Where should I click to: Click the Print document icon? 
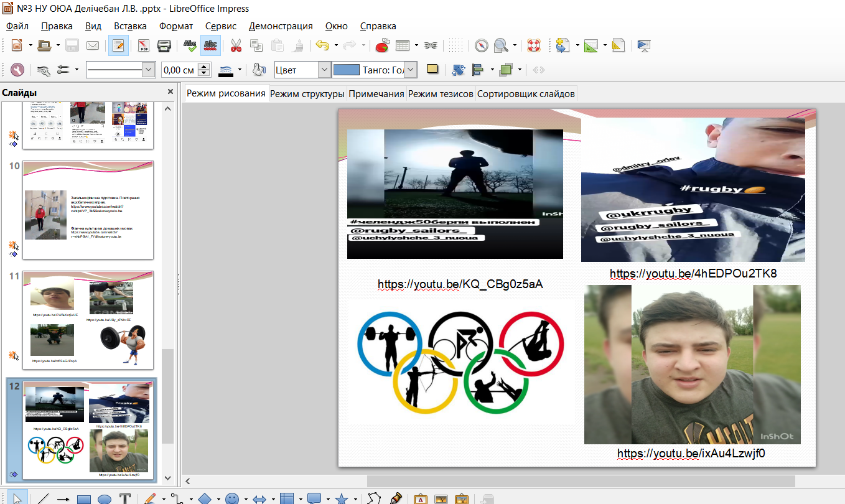(x=164, y=45)
